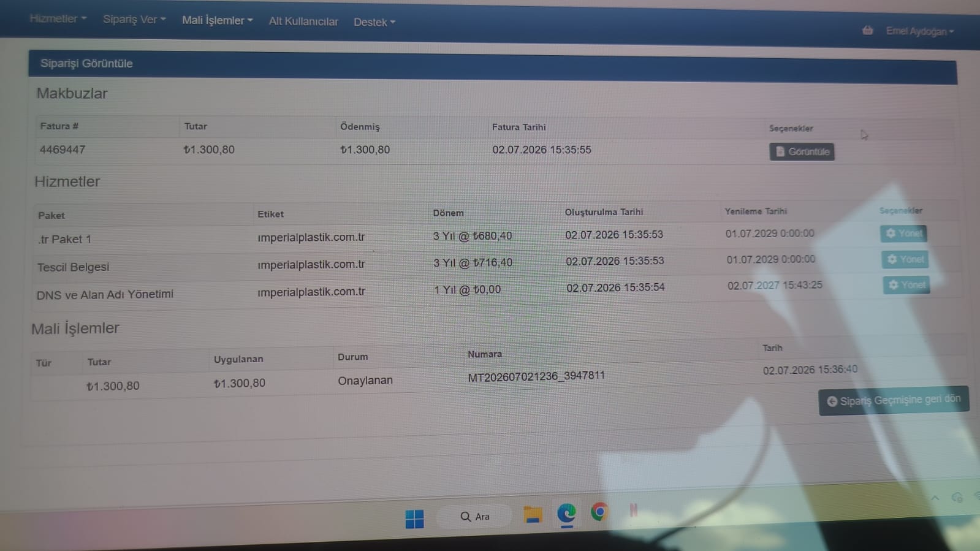The width and height of the screenshot is (980, 551).
Task: Open Google Chrome from taskbar
Action: pos(599,511)
